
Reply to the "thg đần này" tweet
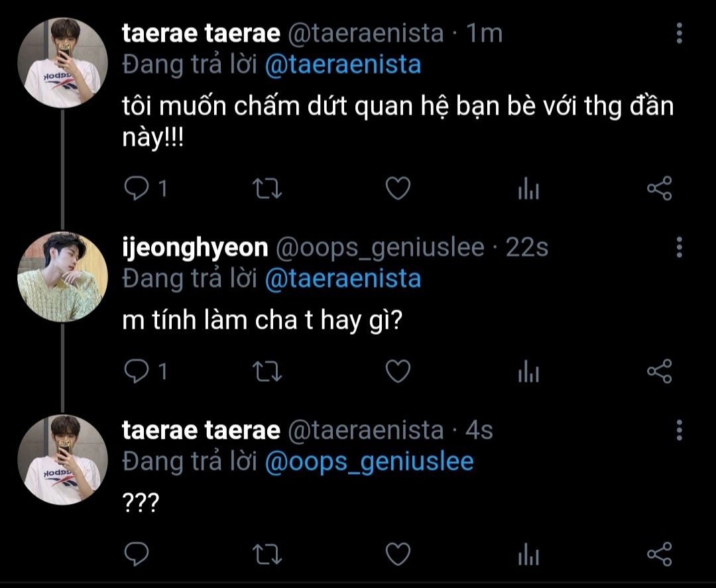click(x=137, y=190)
